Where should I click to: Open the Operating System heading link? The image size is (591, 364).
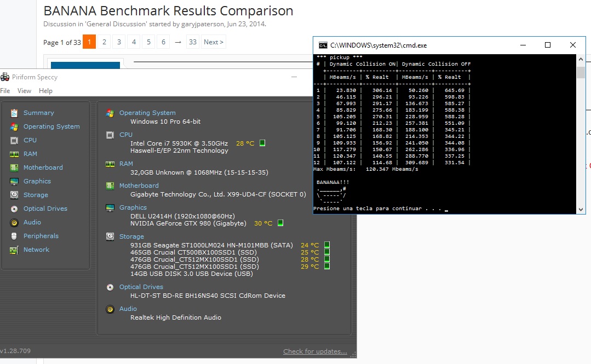147,113
